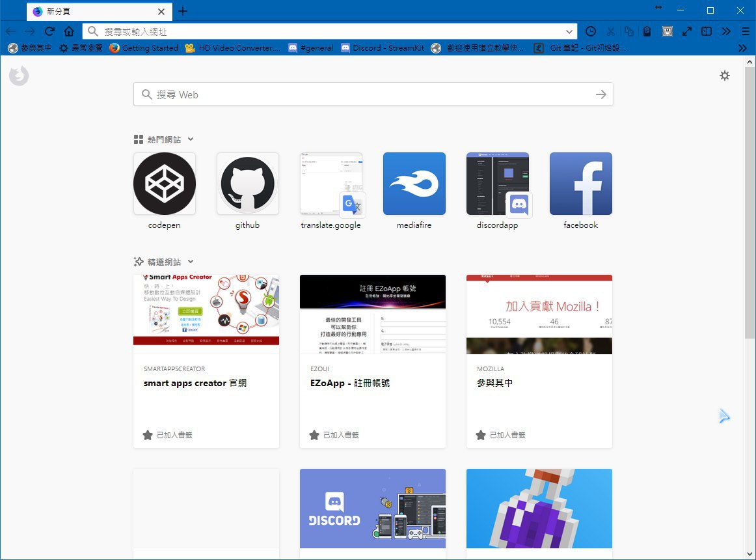Viewport: 756px width, 560px height.
Task: Open the URL bar history dropdown arrow
Action: tap(570, 31)
